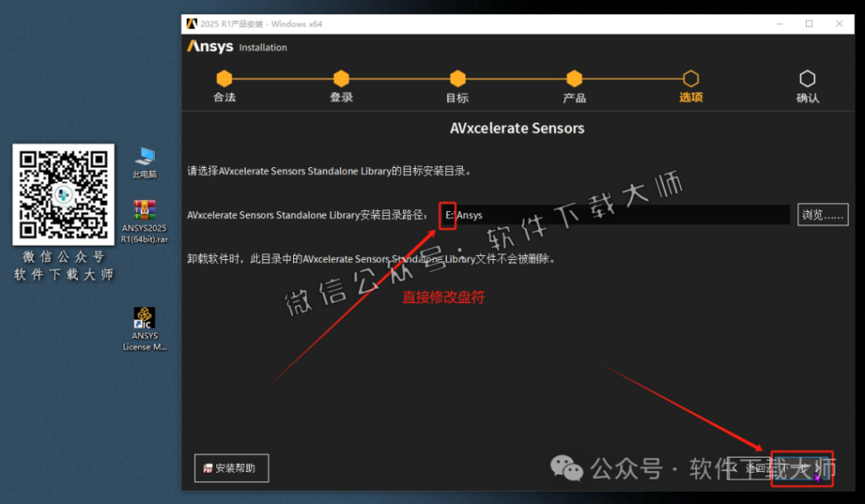The height and width of the screenshot is (504, 865).
Task: Click the 返回 back button
Action: coord(749,467)
